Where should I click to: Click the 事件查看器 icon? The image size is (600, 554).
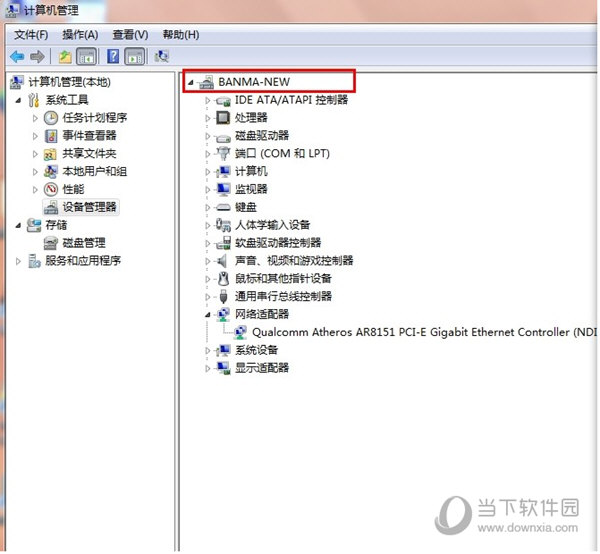point(51,136)
